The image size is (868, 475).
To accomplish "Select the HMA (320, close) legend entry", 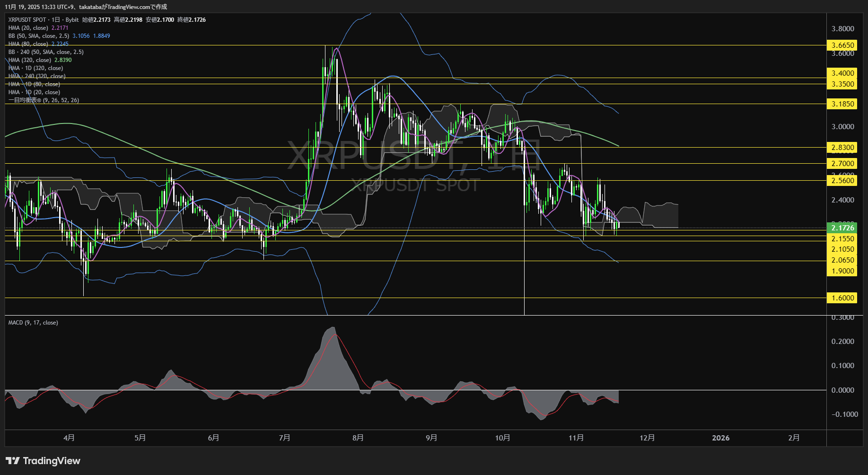I will (29, 60).
